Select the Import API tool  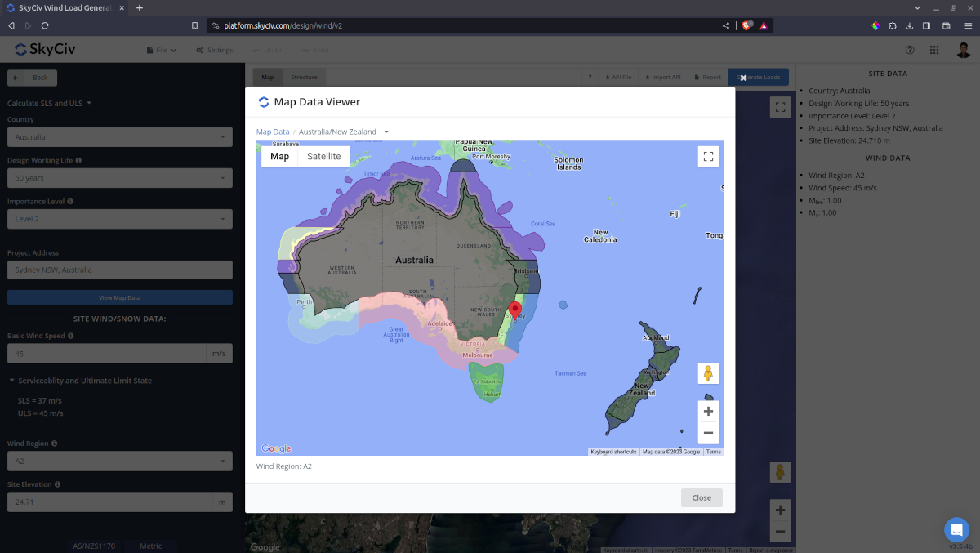click(x=662, y=77)
